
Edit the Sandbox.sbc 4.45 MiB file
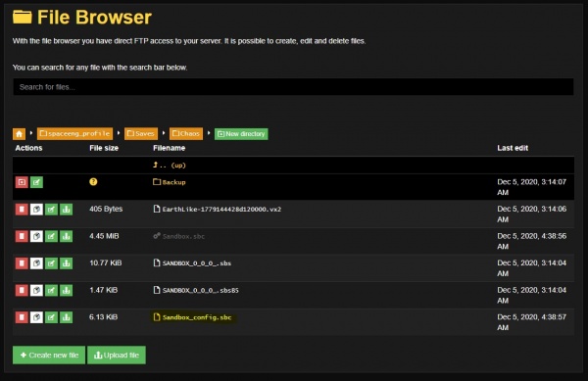(x=51, y=236)
